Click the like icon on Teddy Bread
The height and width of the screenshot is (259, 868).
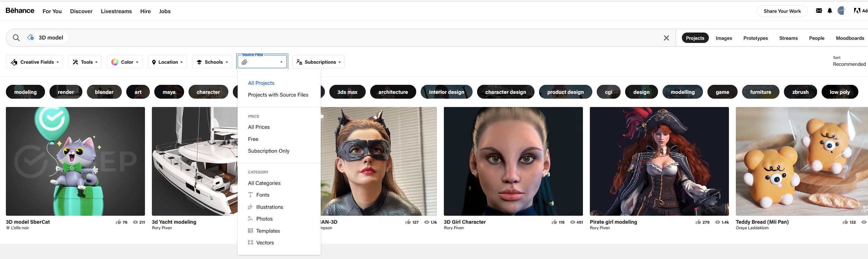click(x=845, y=222)
